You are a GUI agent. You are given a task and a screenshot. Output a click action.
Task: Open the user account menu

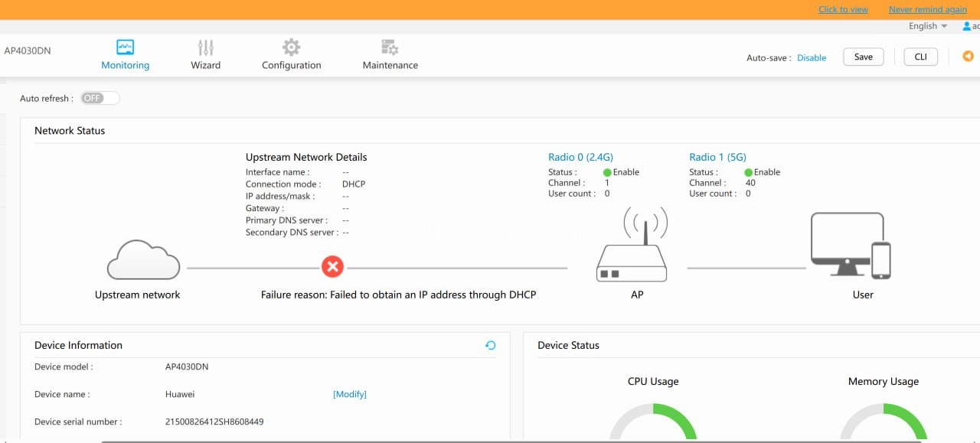[x=970, y=26]
